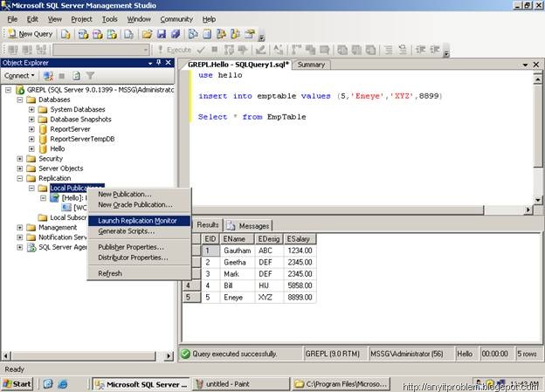Switch to untitled - Paint taskbar button
The image size is (545, 392).
click(240, 384)
